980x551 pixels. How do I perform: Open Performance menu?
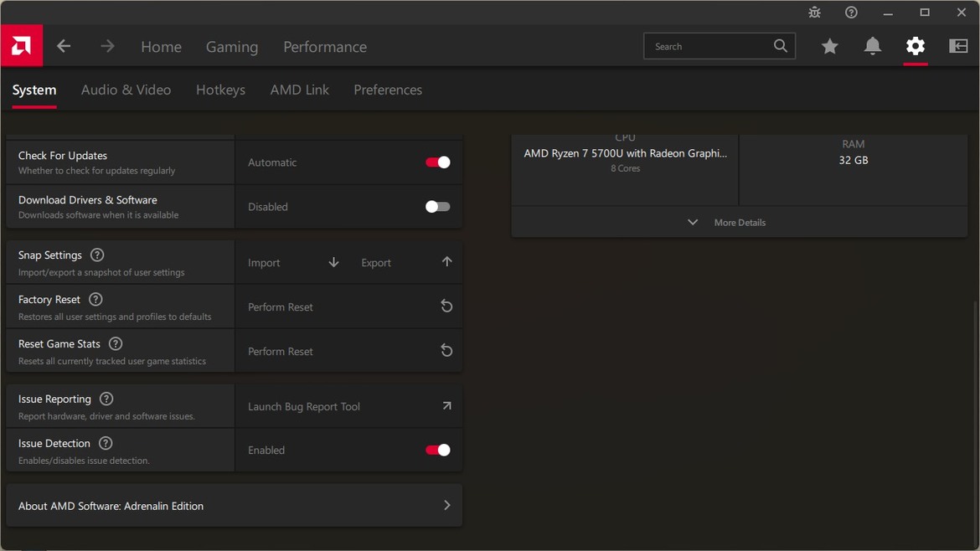pos(325,47)
